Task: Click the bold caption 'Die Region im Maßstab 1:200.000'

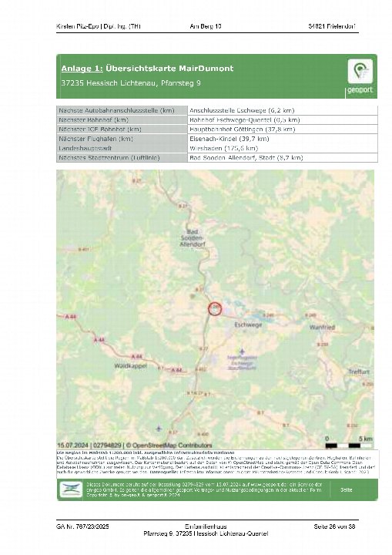Action: 97,452
